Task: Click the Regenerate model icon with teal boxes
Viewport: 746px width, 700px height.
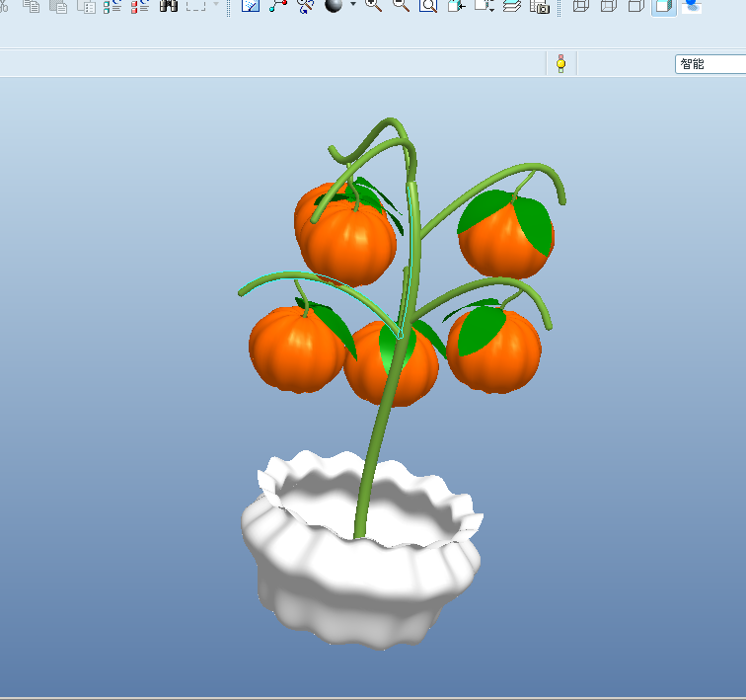Action: coord(112,6)
